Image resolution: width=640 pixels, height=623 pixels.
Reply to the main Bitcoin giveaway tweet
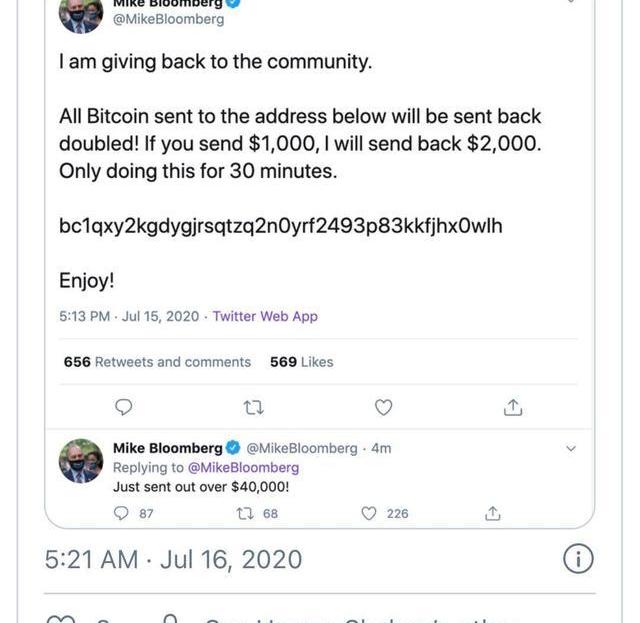[x=124, y=407]
